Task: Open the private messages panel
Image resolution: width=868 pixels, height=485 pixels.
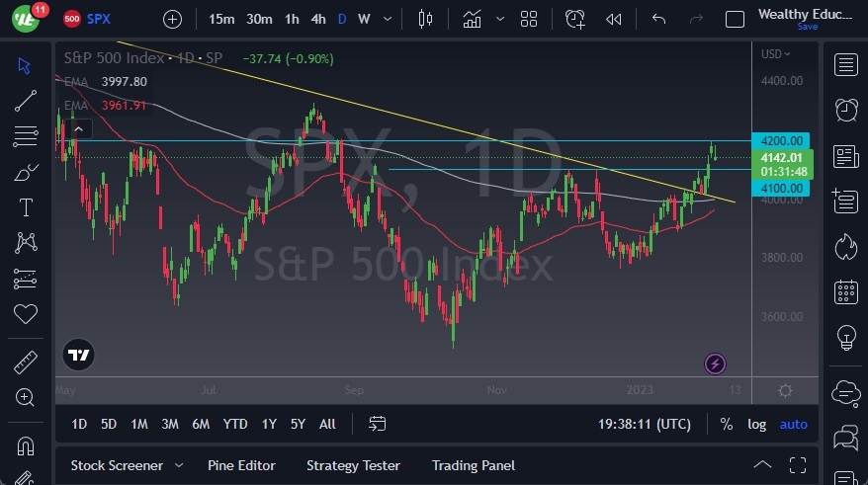Action: pyautogui.click(x=846, y=437)
